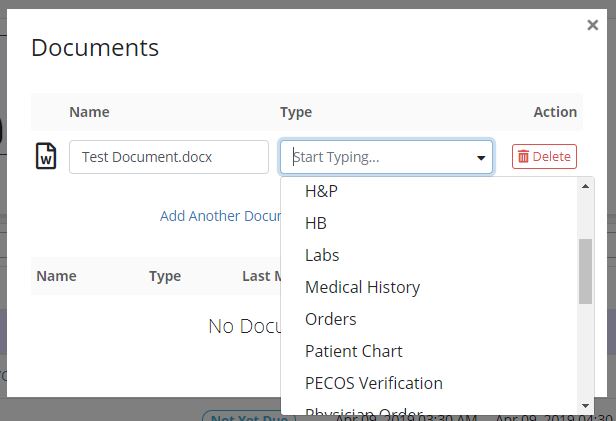Click the dropdown list scroll up arrow

click(x=586, y=186)
